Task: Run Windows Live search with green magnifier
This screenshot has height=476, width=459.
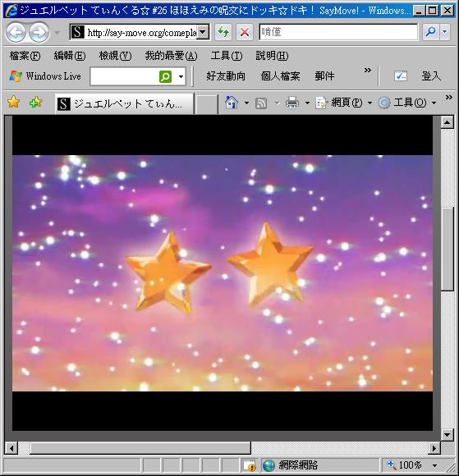Action: [165, 76]
